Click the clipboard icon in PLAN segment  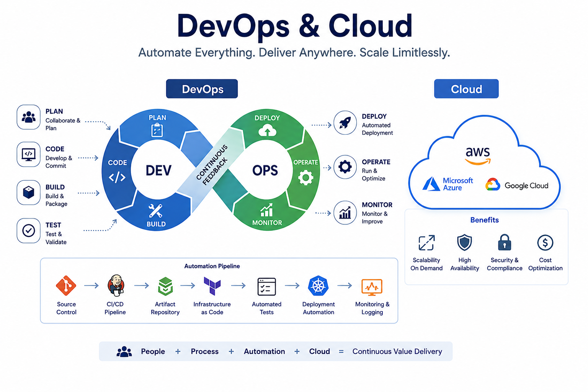click(x=157, y=130)
